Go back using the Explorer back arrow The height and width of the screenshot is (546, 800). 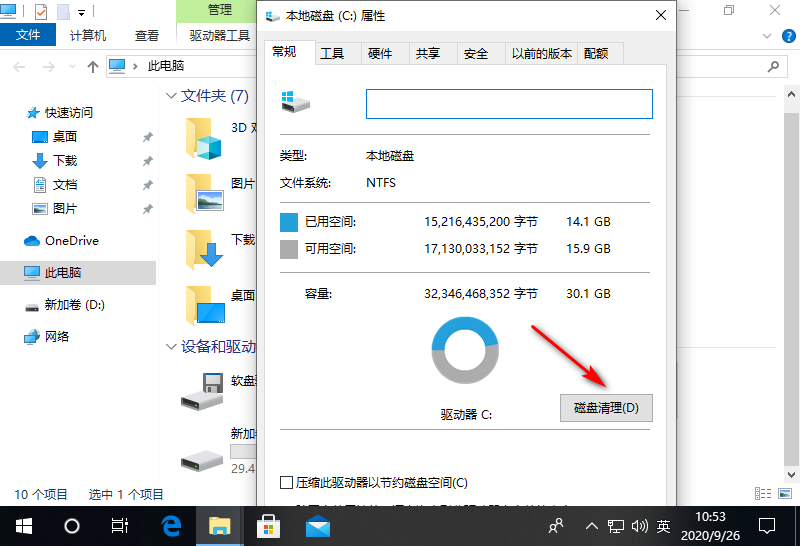click(x=19, y=67)
